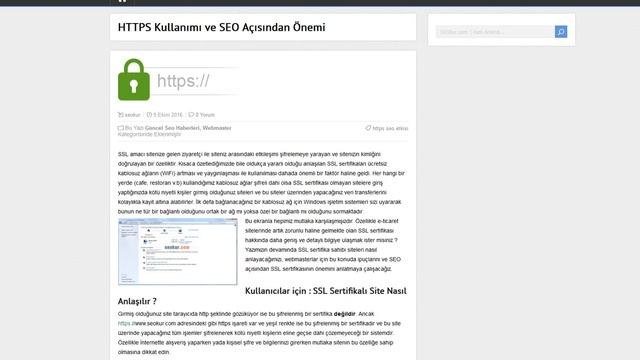Click the bold word değildir in paragraph
Viewport: 640px width, 360px height.
point(344,314)
